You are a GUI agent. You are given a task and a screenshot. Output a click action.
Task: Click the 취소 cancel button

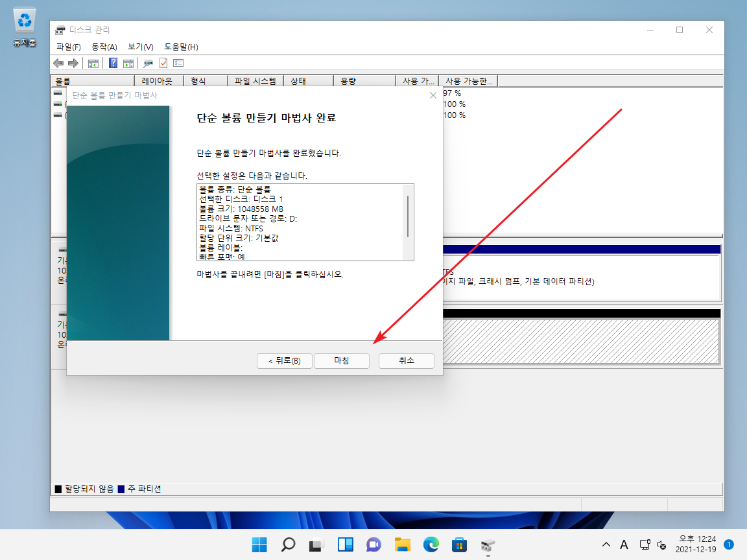407,360
